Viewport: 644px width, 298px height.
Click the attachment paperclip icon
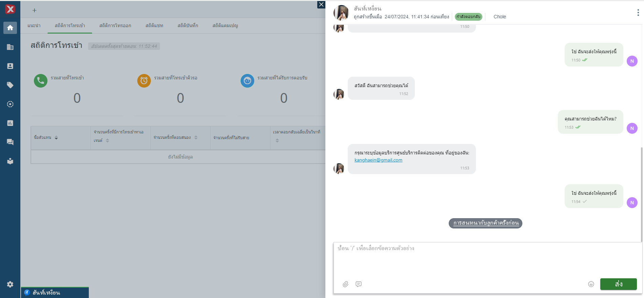345,284
